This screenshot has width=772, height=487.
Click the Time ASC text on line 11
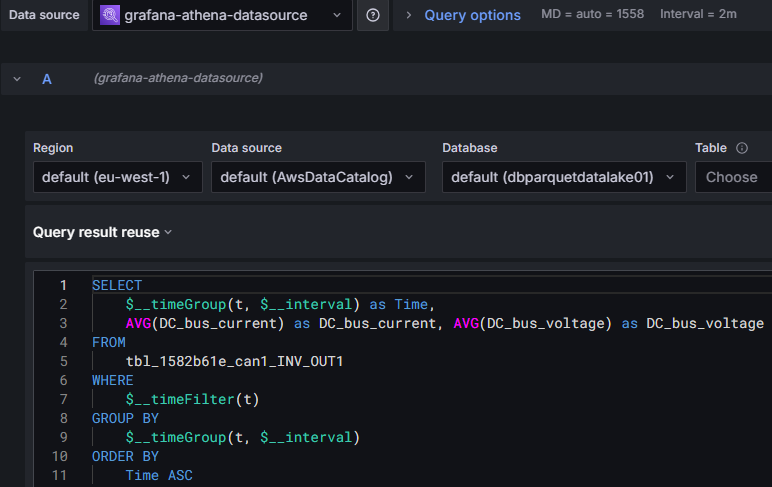coord(159,475)
